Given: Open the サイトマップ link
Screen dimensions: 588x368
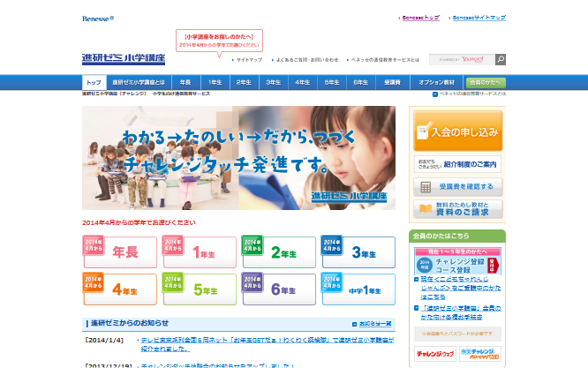Looking at the screenshot, I should click(x=249, y=60).
